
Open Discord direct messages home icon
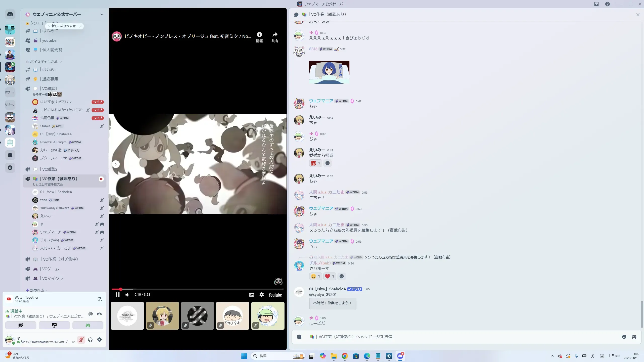point(10,14)
